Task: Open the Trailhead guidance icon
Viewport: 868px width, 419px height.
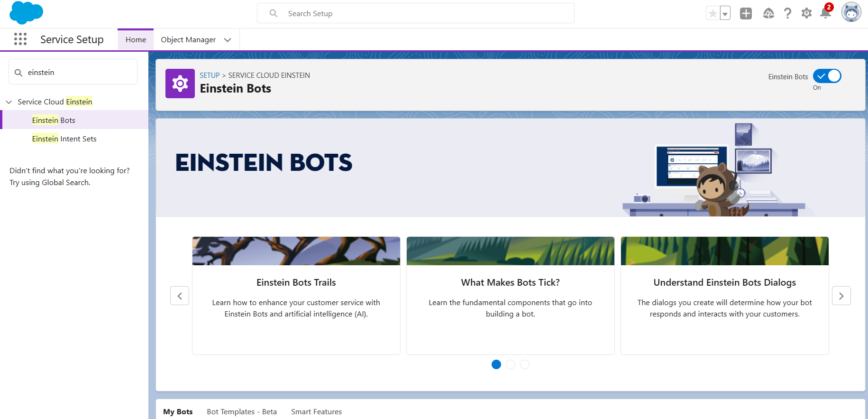Action: coord(768,13)
